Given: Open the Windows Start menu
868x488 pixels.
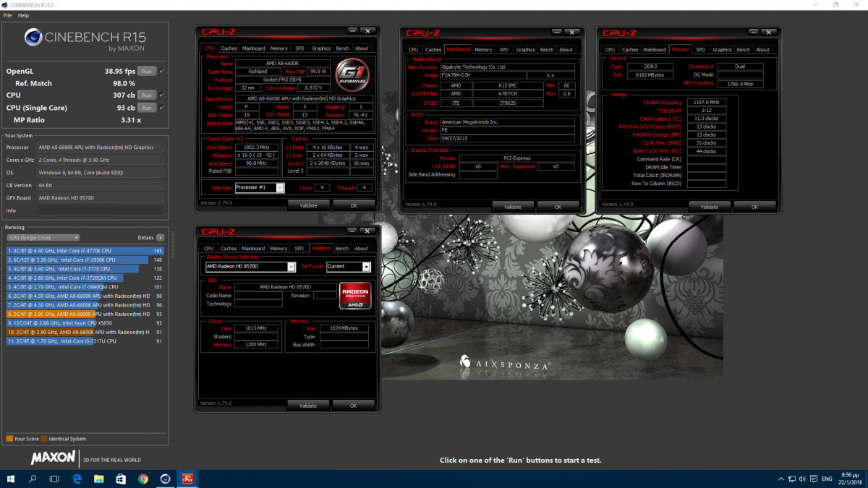Looking at the screenshot, I should point(11,479).
